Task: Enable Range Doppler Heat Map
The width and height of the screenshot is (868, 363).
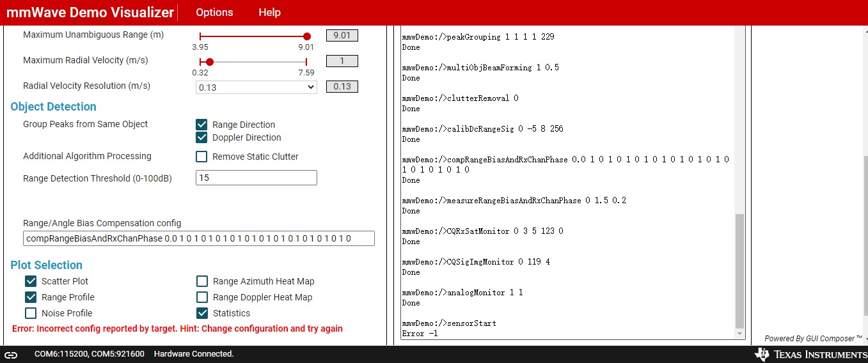Action: click(x=202, y=297)
